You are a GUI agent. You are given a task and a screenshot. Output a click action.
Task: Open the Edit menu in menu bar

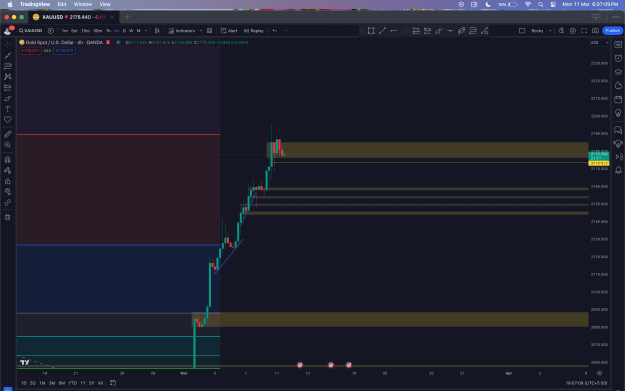click(62, 4)
